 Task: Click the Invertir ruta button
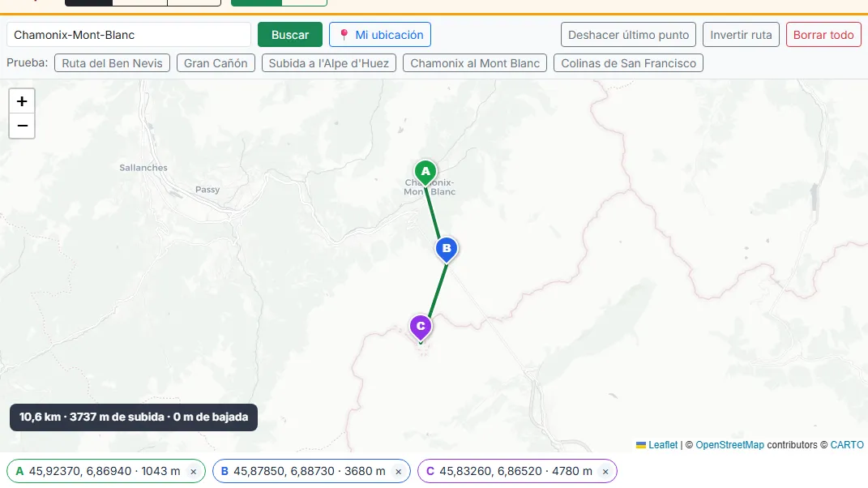click(x=741, y=35)
